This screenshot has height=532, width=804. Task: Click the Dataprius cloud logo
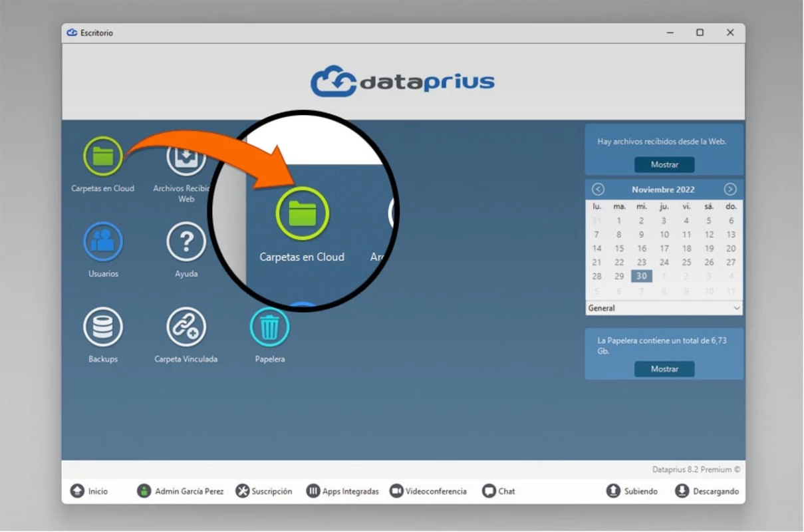334,81
